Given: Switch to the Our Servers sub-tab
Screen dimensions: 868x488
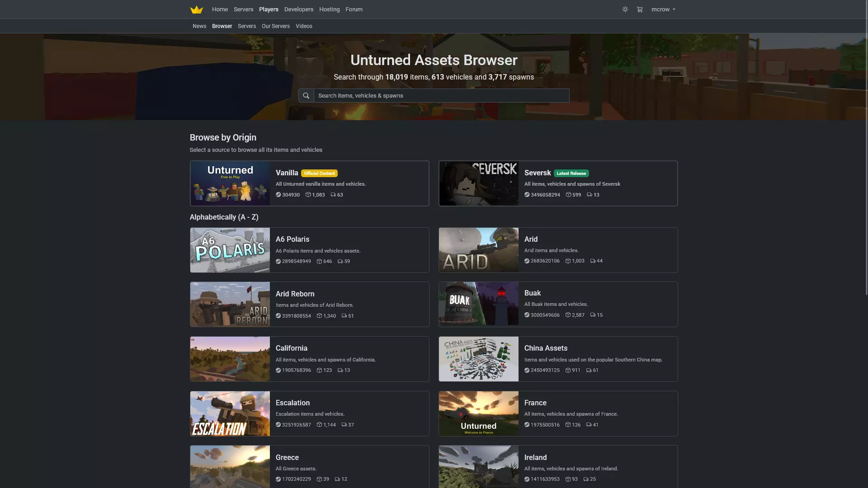Looking at the screenshot, I should tap(276, 26).
